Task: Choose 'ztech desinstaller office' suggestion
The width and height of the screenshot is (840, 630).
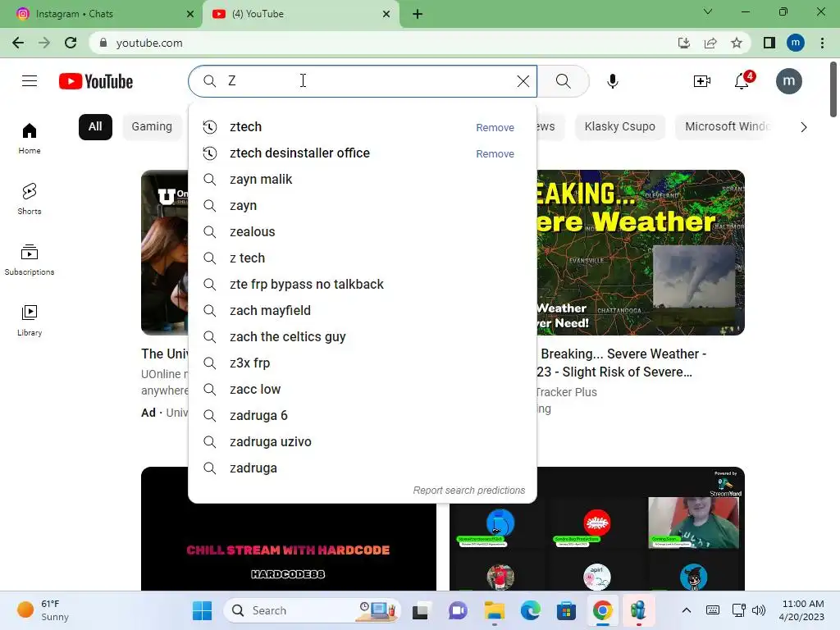Action: tap(362, 153)
